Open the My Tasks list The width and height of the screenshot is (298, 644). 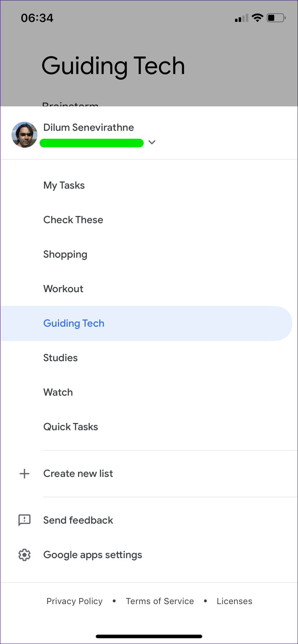coord(64,185)
